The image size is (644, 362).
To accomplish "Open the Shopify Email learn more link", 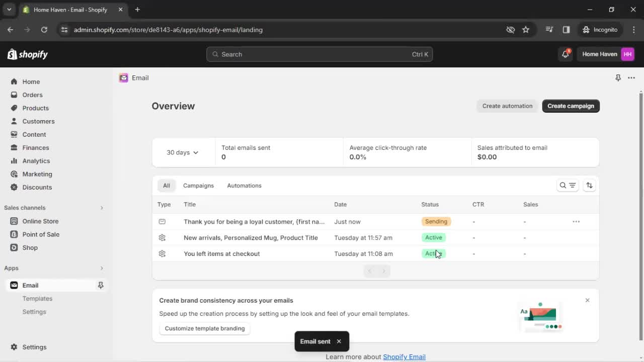I will click(x=404, y=357).
